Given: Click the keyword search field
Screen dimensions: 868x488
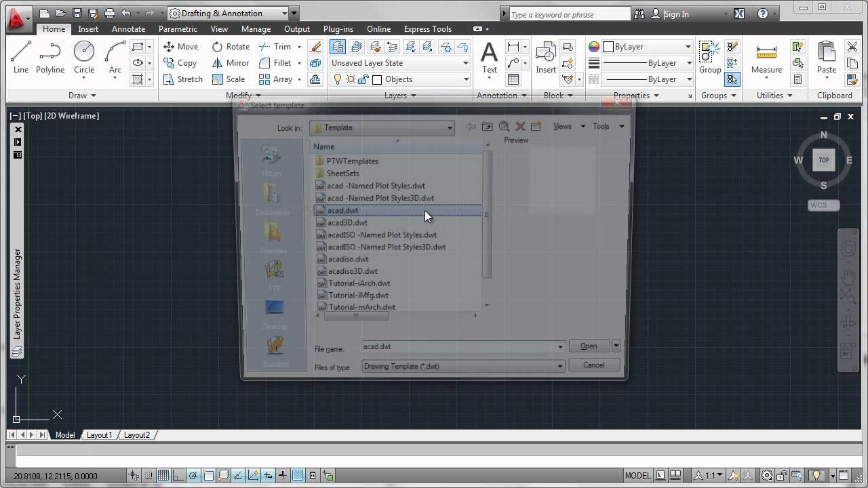Looking at the screenshot, I should point(570,14).
